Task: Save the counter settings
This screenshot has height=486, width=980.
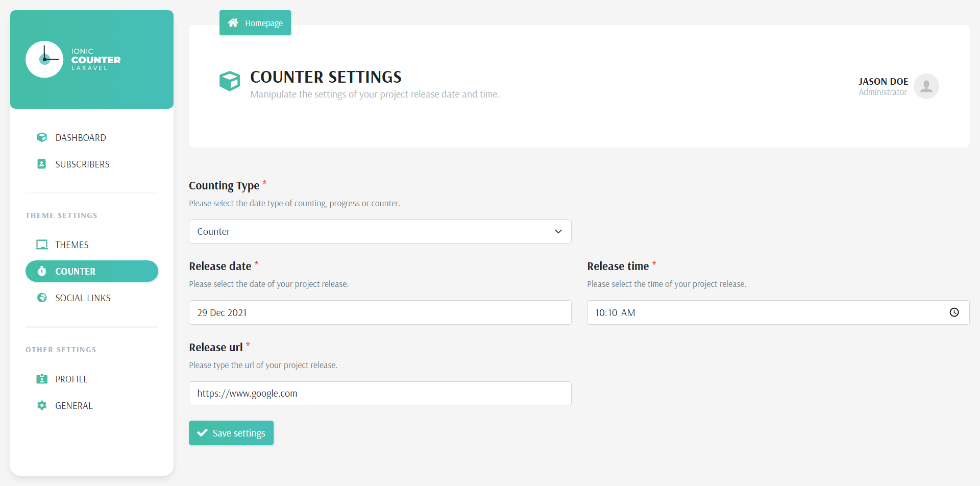Action: coord(231,433)
